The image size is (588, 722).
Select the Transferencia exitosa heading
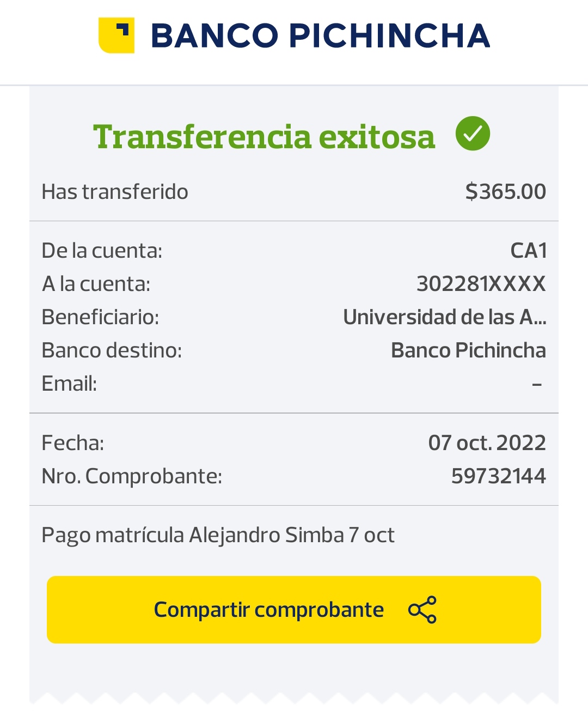(x=264, y=136)
